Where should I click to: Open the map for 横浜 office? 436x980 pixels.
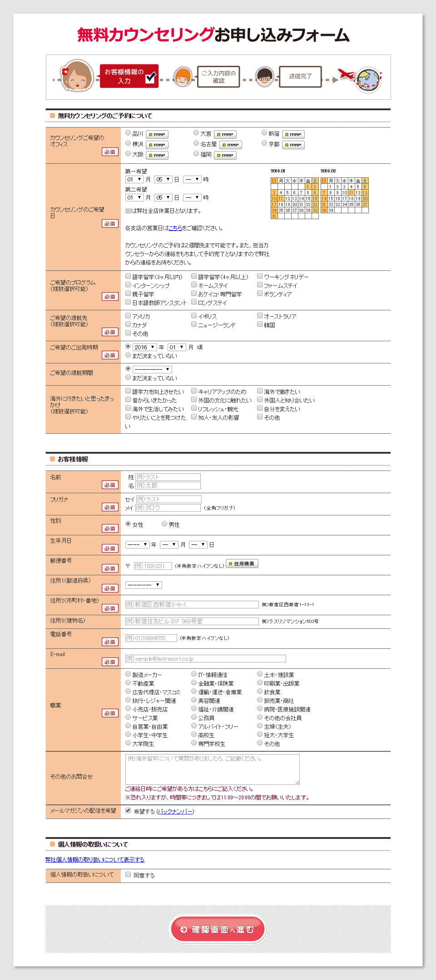pos(157,145)
